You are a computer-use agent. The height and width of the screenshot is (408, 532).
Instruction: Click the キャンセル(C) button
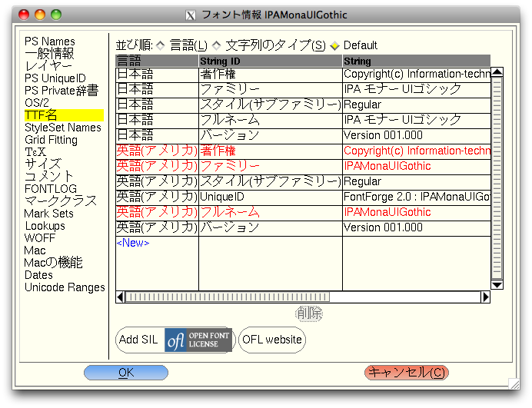coord(407,373)
